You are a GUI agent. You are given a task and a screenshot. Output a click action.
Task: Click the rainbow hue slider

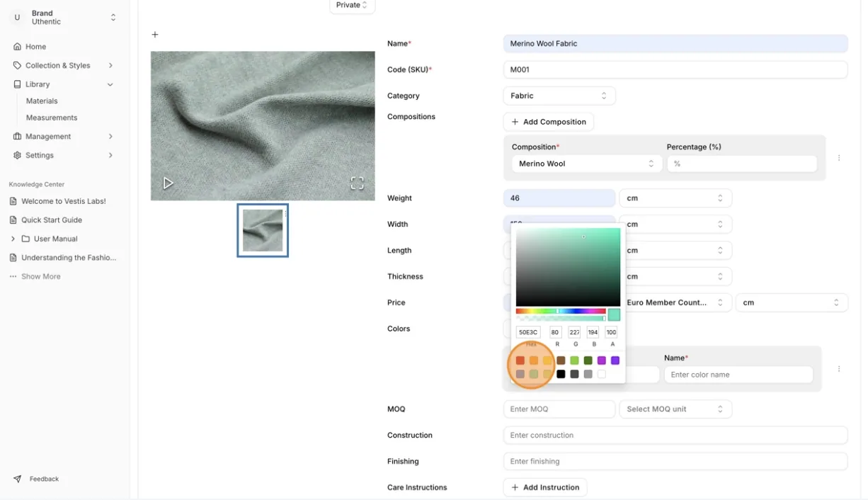[561, 311]
